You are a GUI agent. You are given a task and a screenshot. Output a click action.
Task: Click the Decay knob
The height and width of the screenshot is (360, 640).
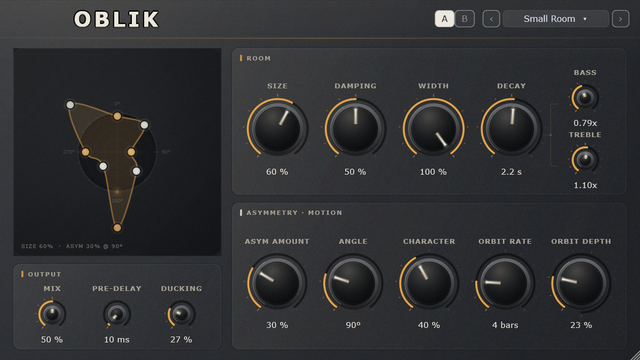(x=511, y=128)
